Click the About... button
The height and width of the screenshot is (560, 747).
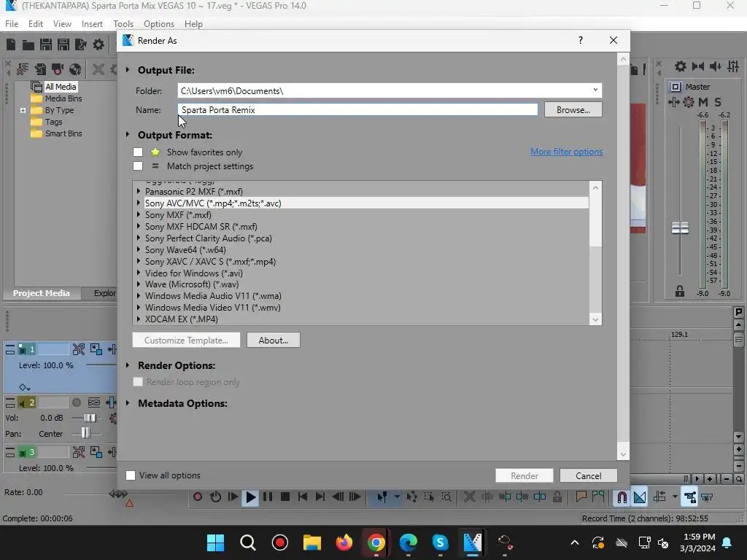(274, 340)
